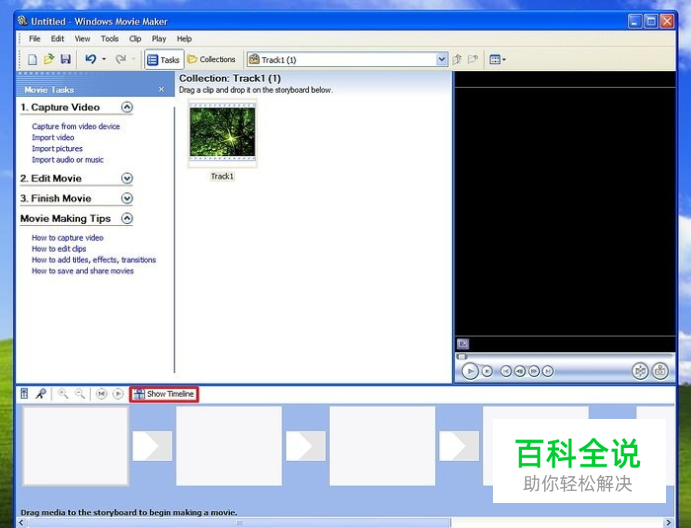Click the narrate timeline microphone icon
This screenshot has width=691, height=528.
(x=41, y=394)
